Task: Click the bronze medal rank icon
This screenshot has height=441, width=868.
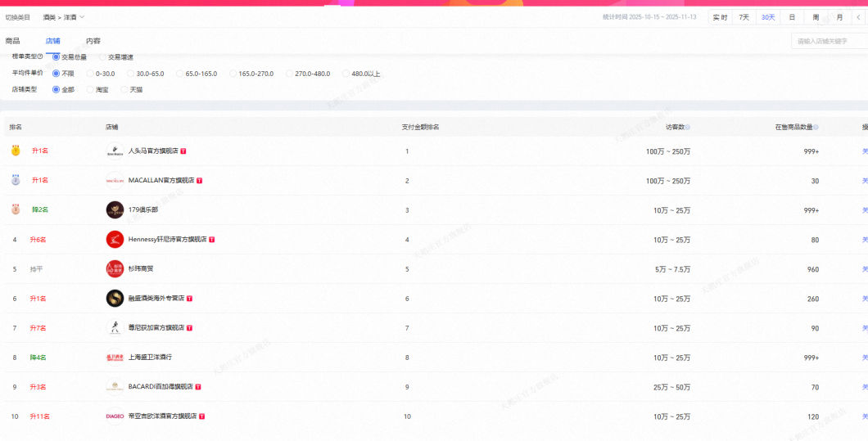Action: point(16,209)
